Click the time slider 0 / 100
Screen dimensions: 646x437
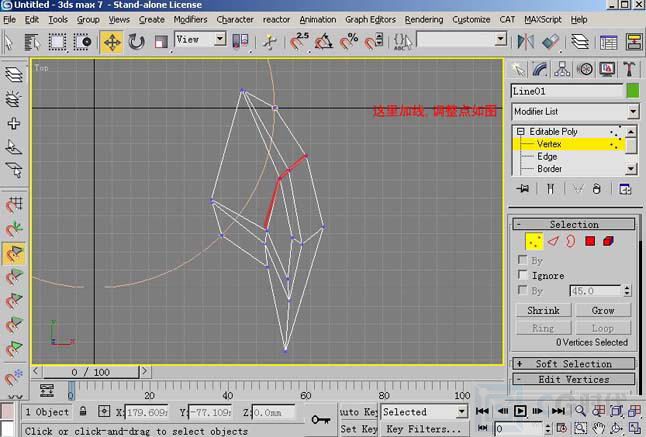[x=91, y=372]
